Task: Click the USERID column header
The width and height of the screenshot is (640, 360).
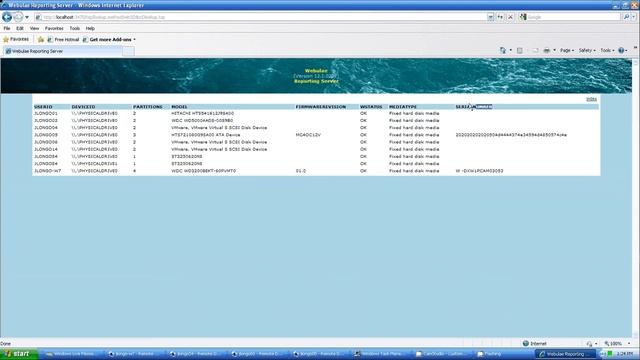Action: (x=43, y=107)
